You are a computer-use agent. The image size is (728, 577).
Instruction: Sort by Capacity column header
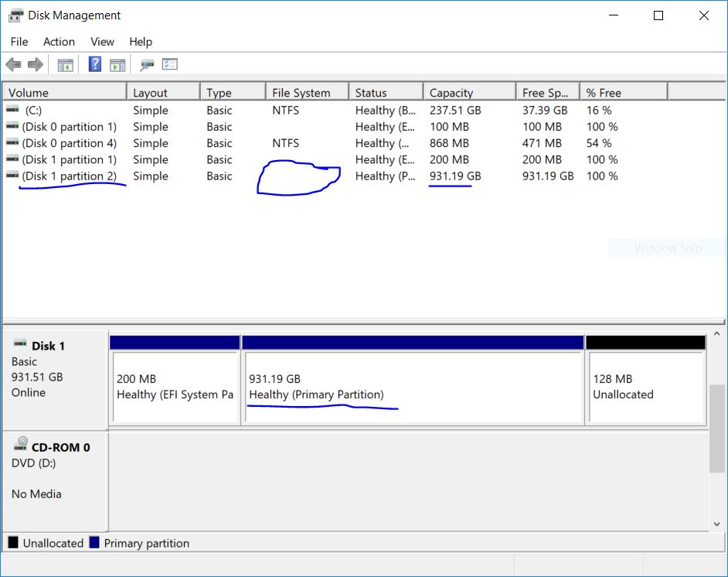click(x=470, y=92)
